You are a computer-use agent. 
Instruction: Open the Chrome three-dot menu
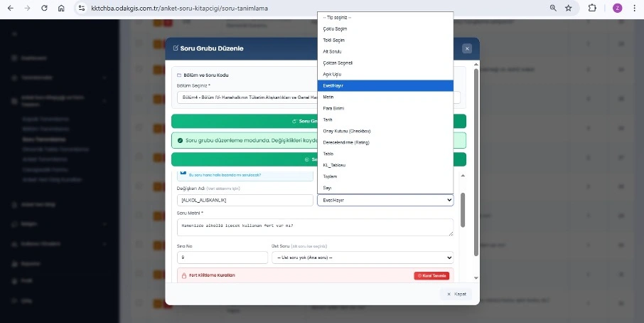[x=633, y=8]
